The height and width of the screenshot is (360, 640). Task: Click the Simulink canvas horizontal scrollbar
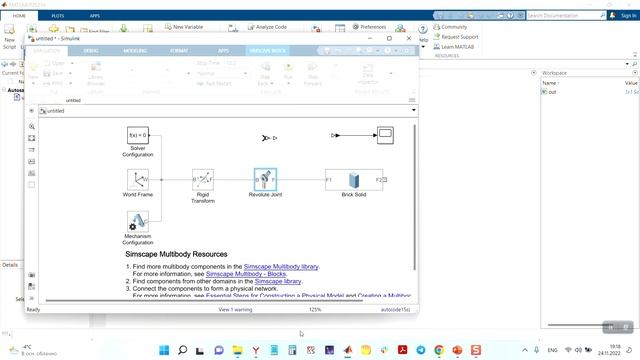204,301
